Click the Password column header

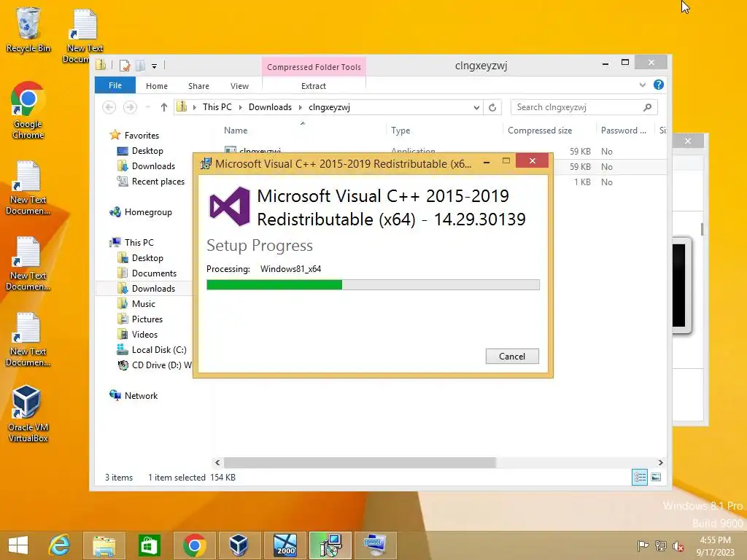tap(624, 130)
